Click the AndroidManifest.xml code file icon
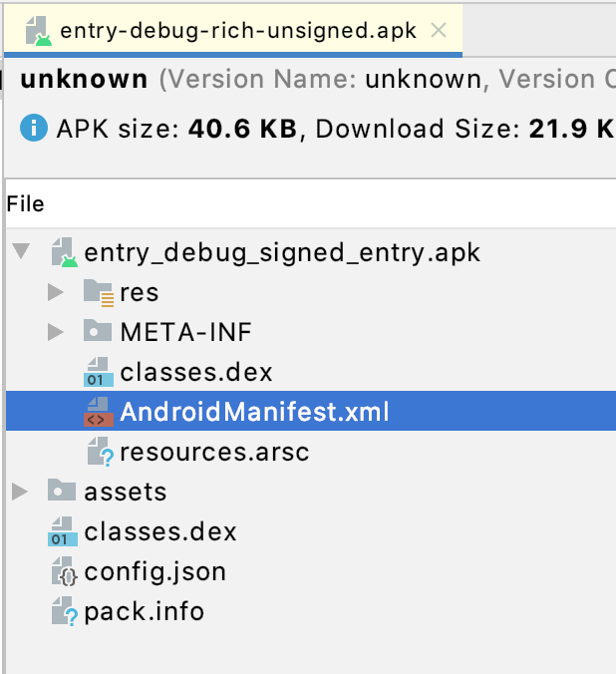The width and height of the screenshot is (616, 674). (x=99, y=412)
